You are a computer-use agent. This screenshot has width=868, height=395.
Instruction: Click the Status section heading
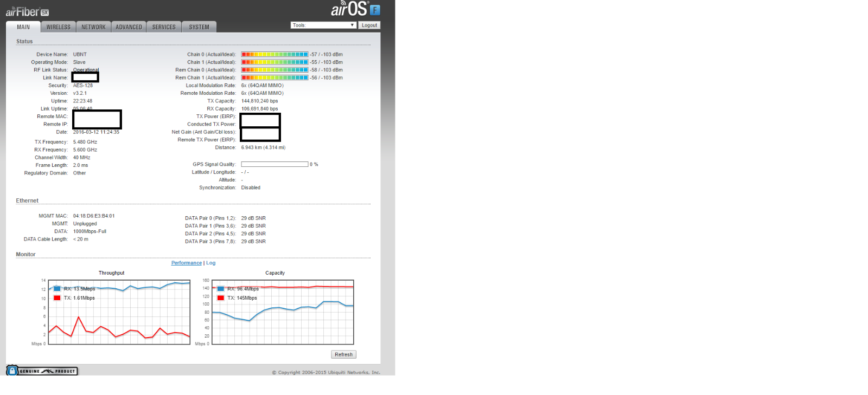point(24,41)
